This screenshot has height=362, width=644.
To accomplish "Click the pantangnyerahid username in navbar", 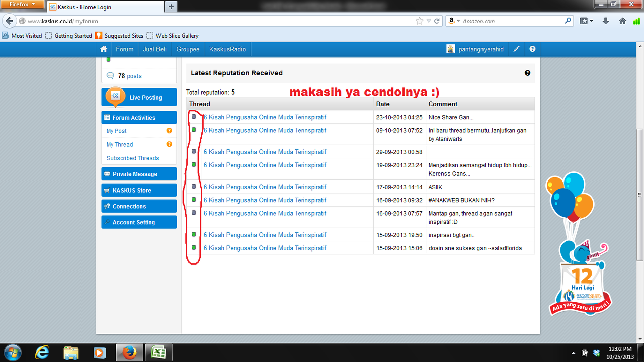I will [x=481, y=49].
